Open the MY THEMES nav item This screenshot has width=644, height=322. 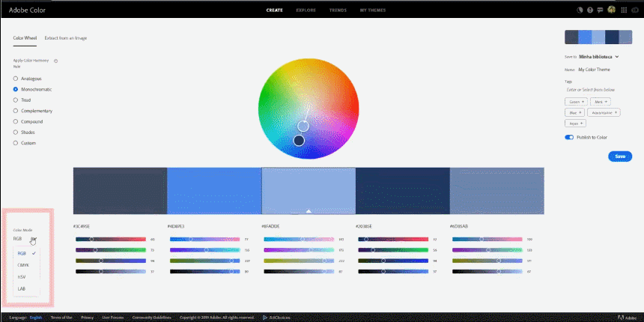[373, 10]
